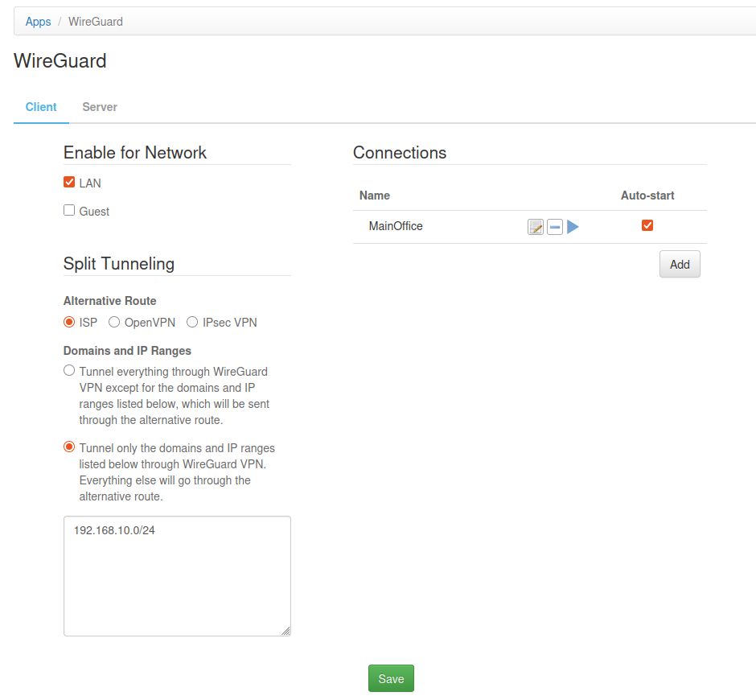Click the Add connection button
The height and width of the screenshot is (700, 756).
point(680,265)
